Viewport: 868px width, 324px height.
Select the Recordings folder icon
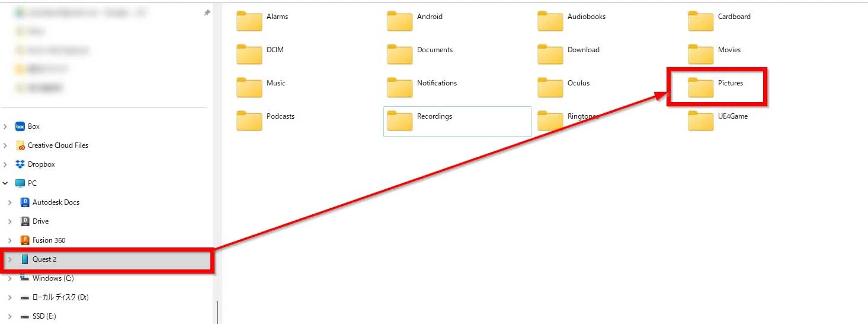pos(399,121)
